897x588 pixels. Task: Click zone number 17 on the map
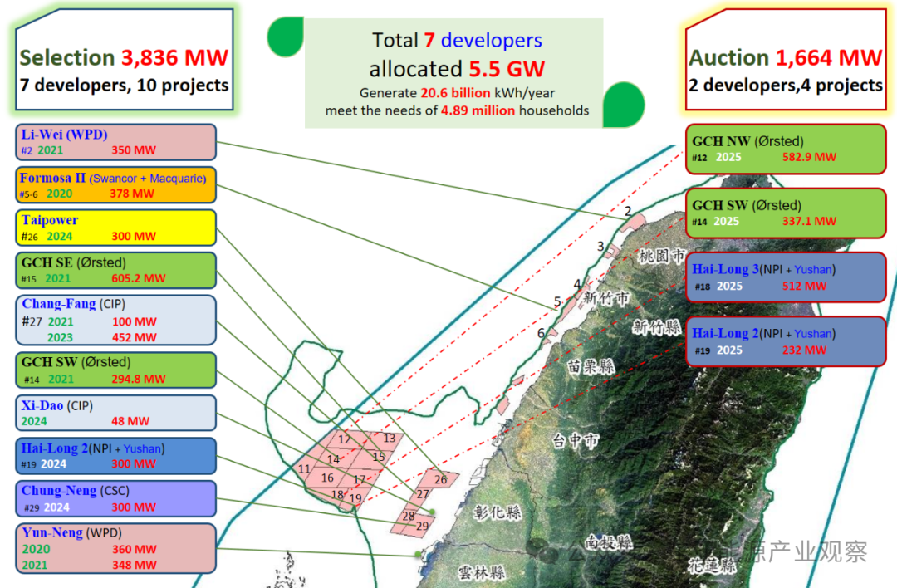(360, 479)
